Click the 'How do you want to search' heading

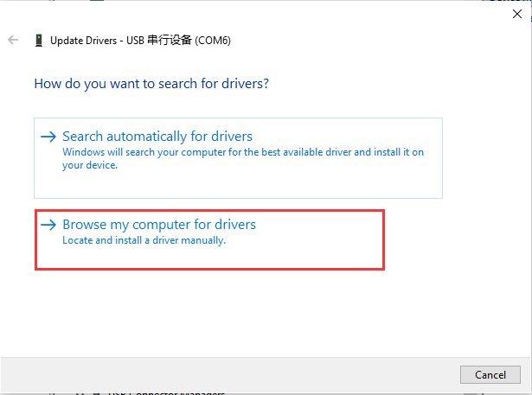click(x=151, y=84)
